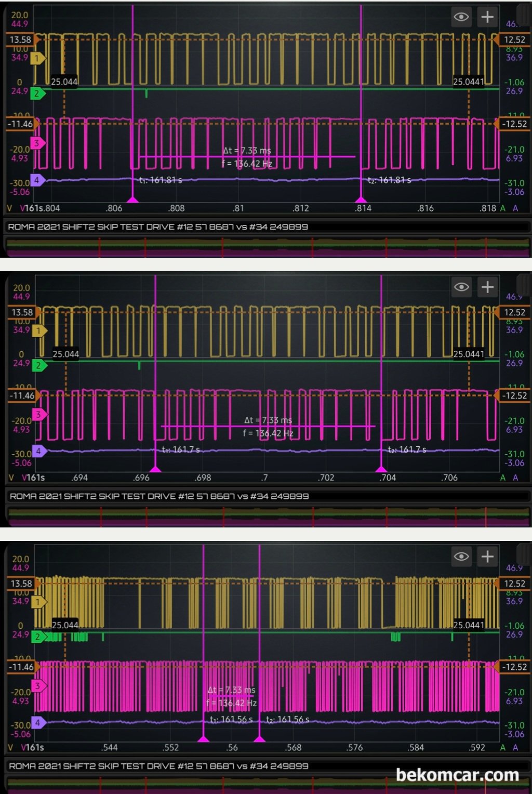Select pink channel 3 marker in middle chart
This screenshot has height=794, width=532.
pos(39,414)
